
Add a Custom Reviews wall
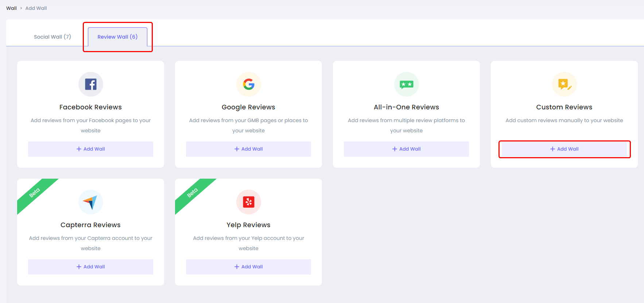tap(564, 149)
